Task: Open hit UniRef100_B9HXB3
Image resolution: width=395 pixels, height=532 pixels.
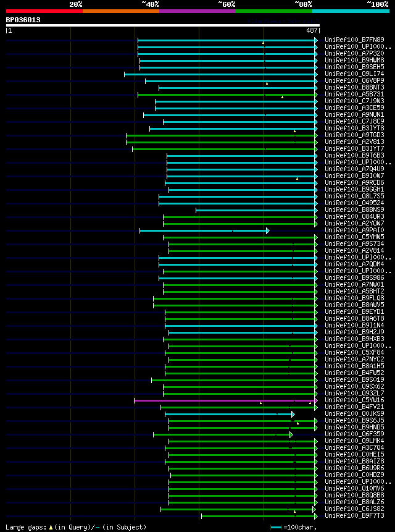Action: 354,339
